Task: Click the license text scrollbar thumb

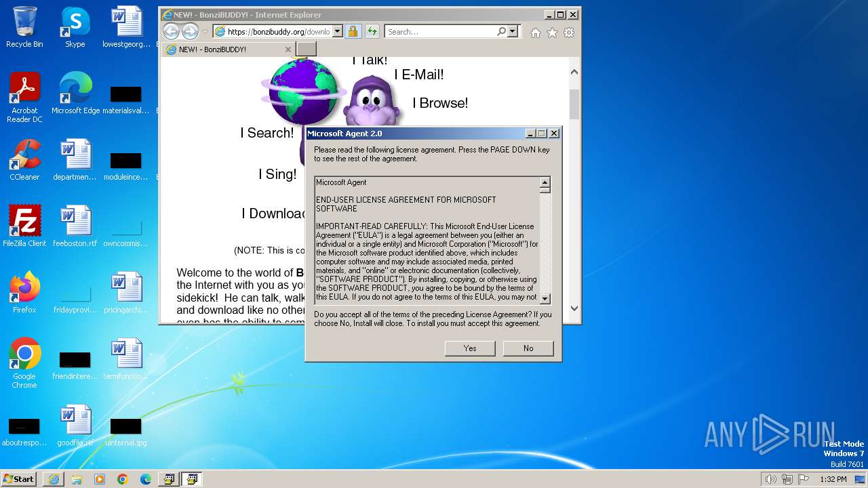Action: (x=545, y=190)
